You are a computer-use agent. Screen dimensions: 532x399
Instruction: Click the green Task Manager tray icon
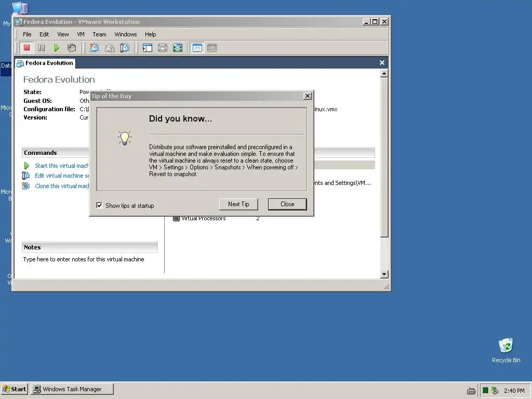(486, 391)
